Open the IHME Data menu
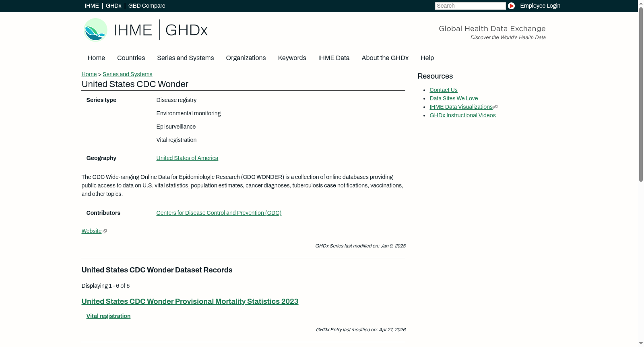This screenshot has width=644, height=347. 334,58
